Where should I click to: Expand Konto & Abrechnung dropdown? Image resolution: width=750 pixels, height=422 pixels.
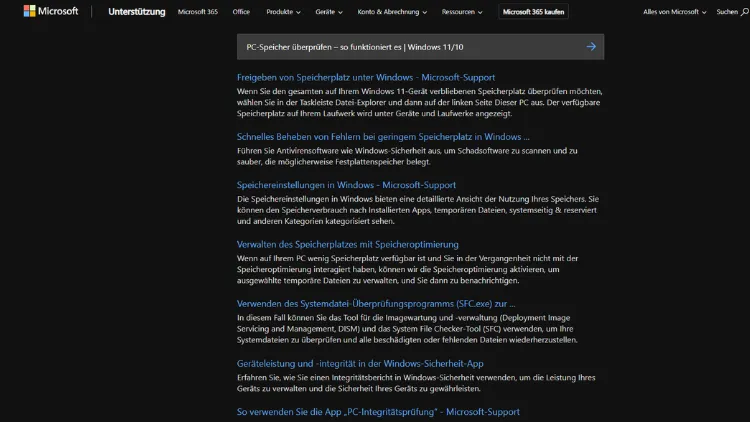pos(392,11)
